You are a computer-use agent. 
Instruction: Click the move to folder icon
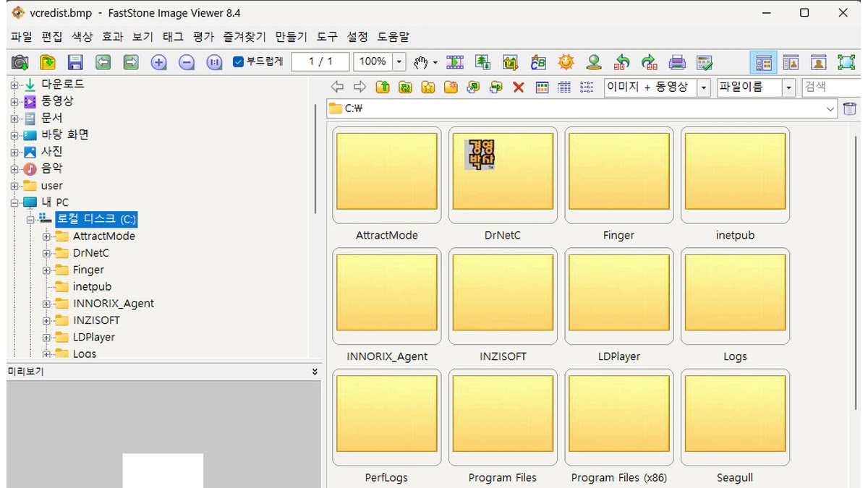click(x=495, y=87)
